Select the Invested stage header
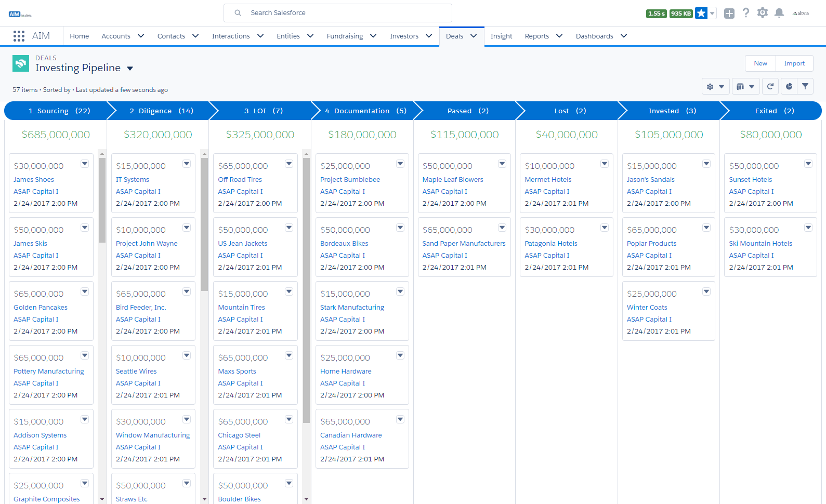Screen dimensions: 826x504 (672, 111)
